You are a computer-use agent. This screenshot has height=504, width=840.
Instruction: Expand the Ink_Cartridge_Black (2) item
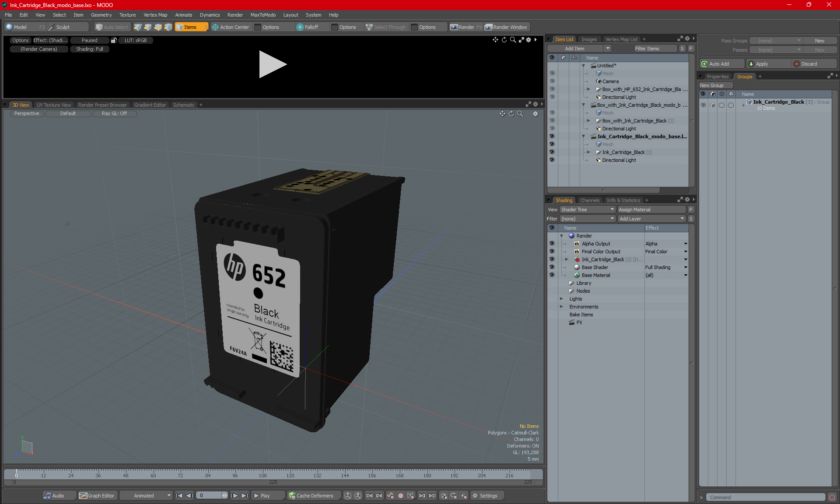coord(588,152)
